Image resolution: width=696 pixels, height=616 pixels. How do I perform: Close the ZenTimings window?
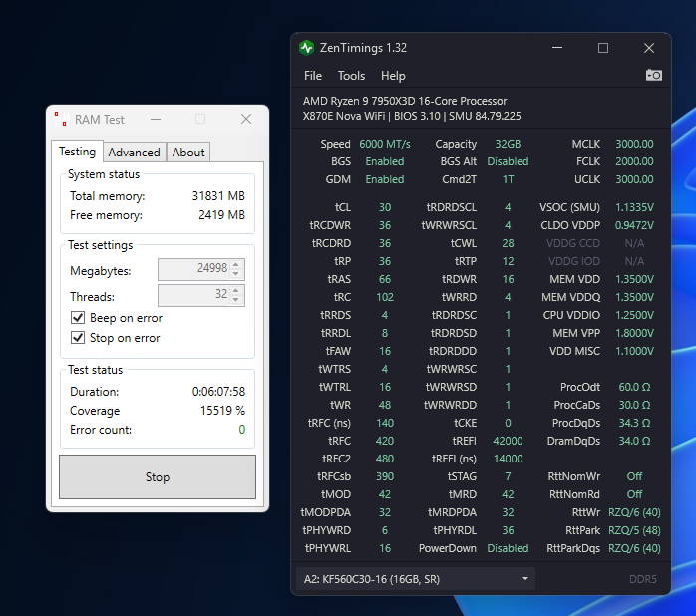(649, 48)
